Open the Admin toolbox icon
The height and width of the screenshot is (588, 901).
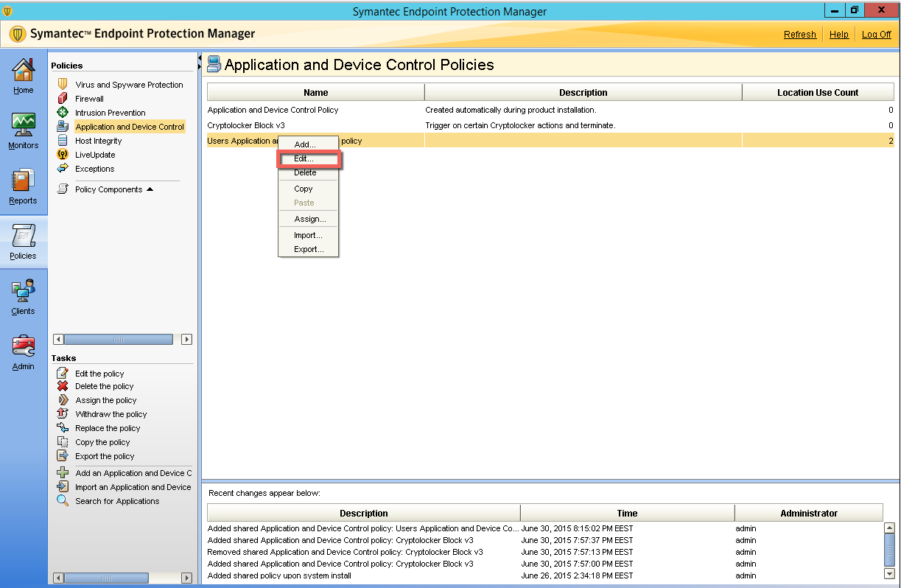pos(23,346)
